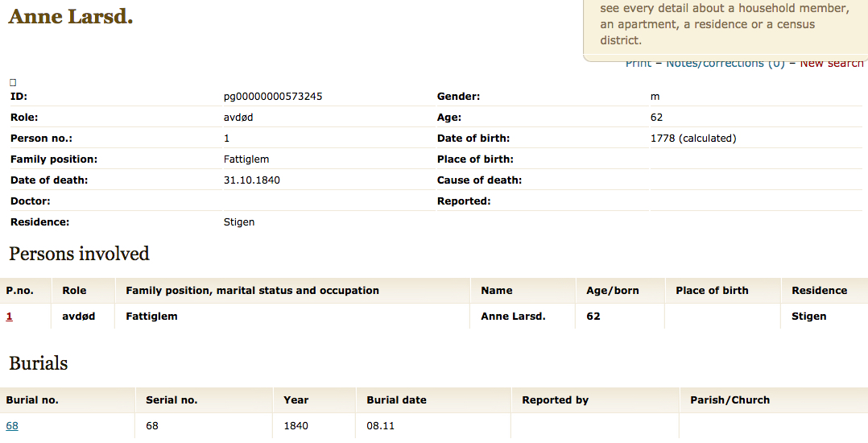
Task: Click the Persons involved section heading
Action: click(x=79, y=254)
